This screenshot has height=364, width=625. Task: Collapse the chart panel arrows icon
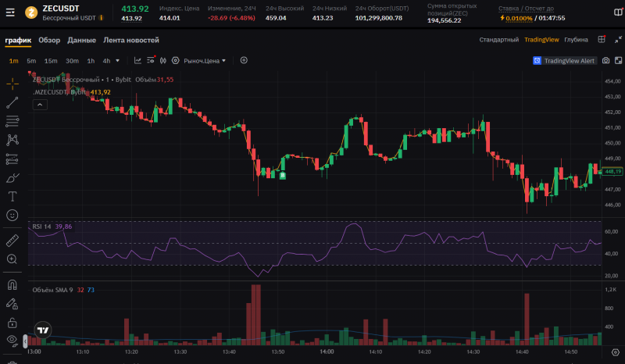tap(618, 40)
